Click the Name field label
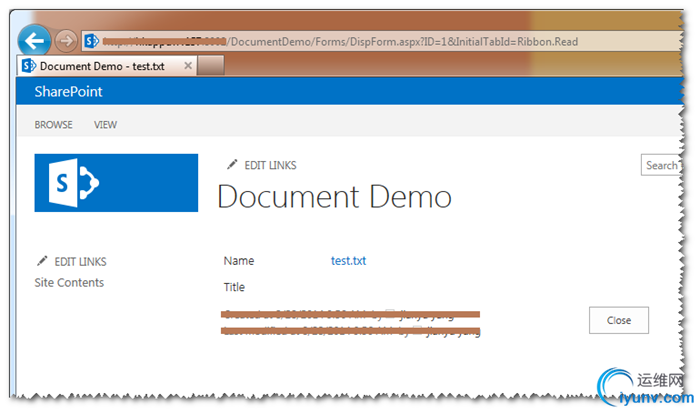 (239, 261)
